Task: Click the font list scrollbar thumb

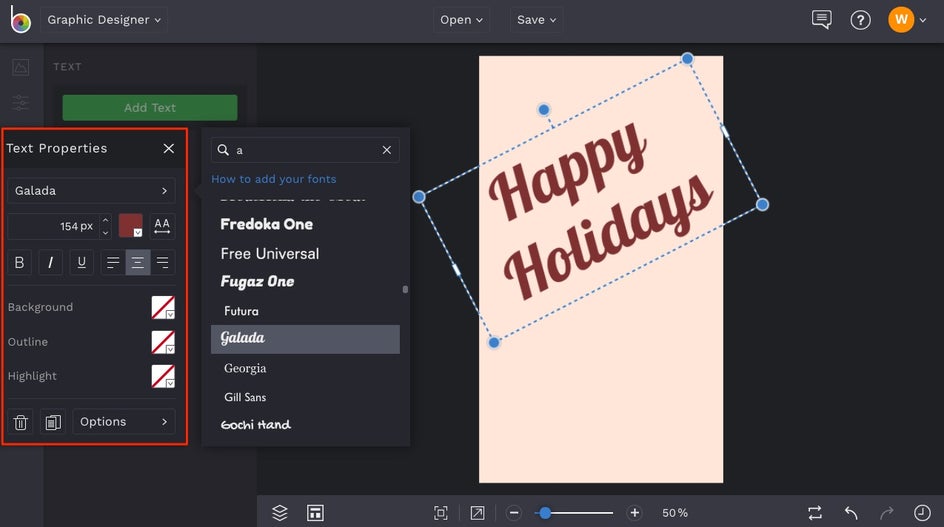Action: coord(405,290)
